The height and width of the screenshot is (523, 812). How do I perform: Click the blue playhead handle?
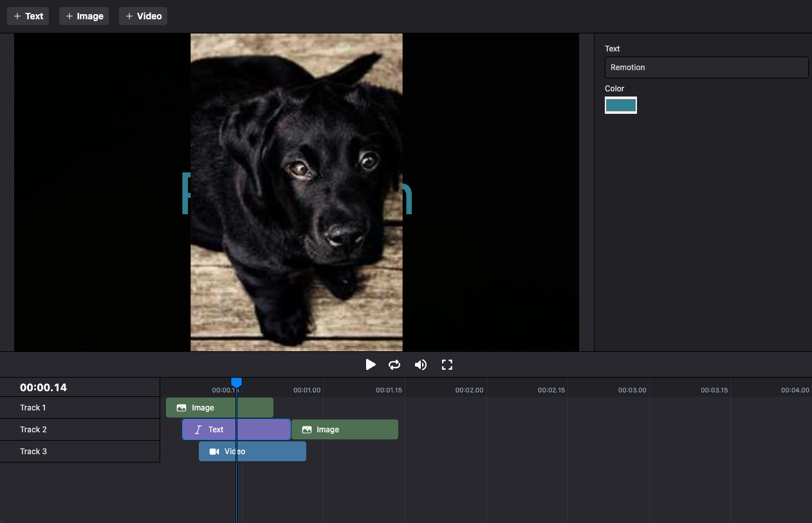(236, 383)
